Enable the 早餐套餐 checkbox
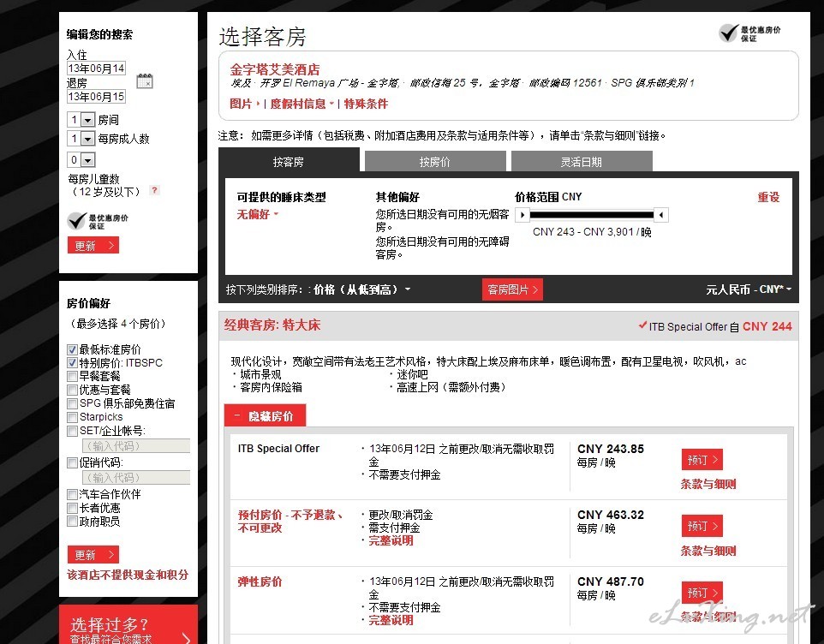 [x=72, y=376]
